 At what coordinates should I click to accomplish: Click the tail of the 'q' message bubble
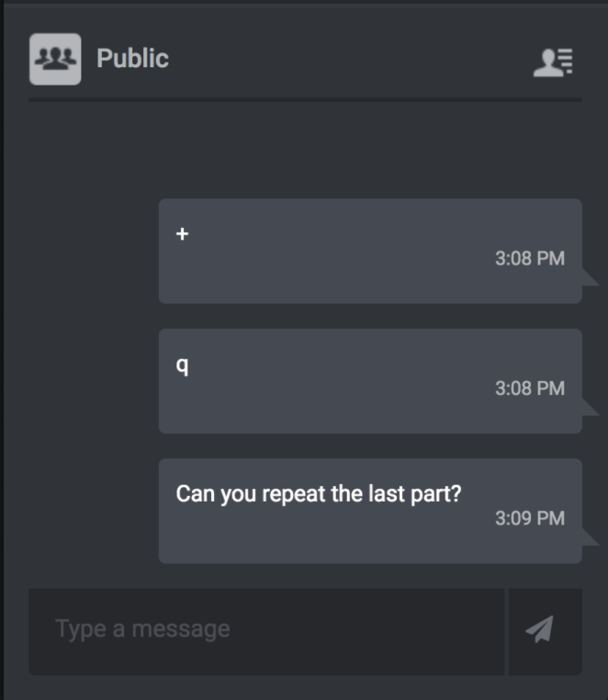coord(590,407)
